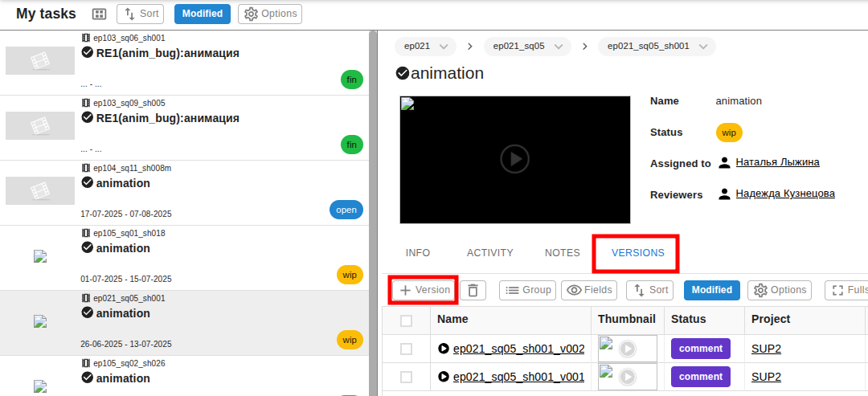Click the Group list icon button

click(527, 290)
